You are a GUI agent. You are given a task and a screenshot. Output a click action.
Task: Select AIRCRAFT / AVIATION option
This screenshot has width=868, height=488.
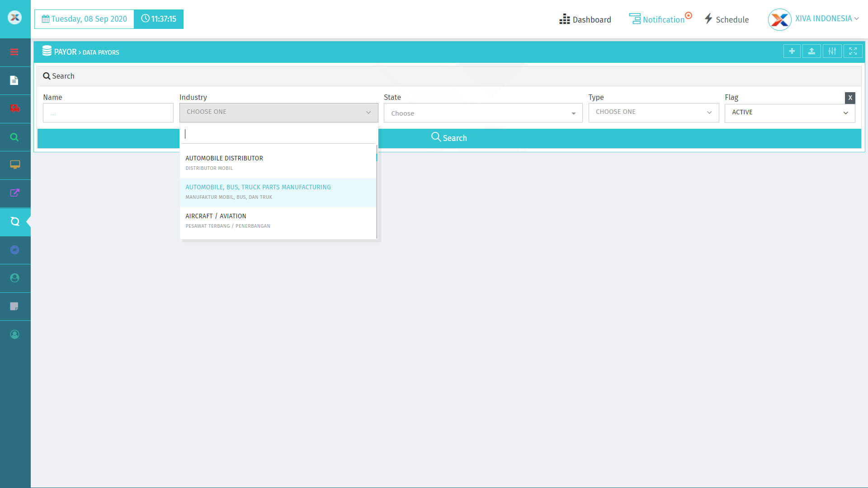[x=278, y=221]
